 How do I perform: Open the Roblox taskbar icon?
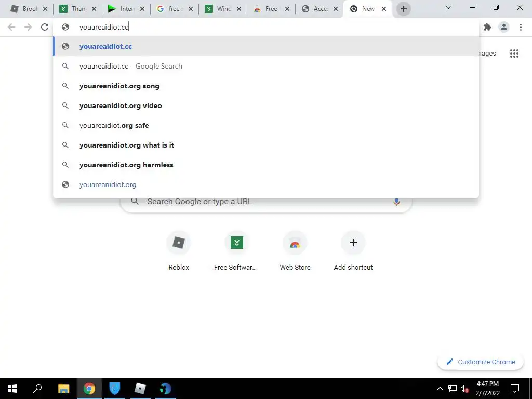(140, 389)
